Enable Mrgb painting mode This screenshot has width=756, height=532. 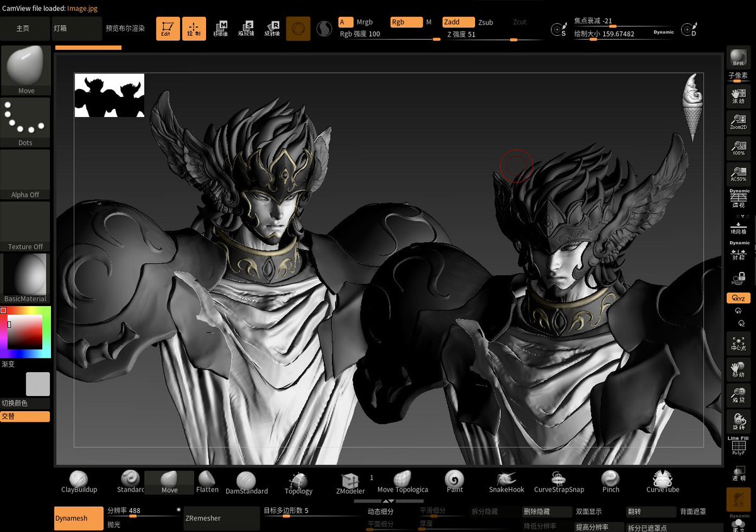[365, 22]
